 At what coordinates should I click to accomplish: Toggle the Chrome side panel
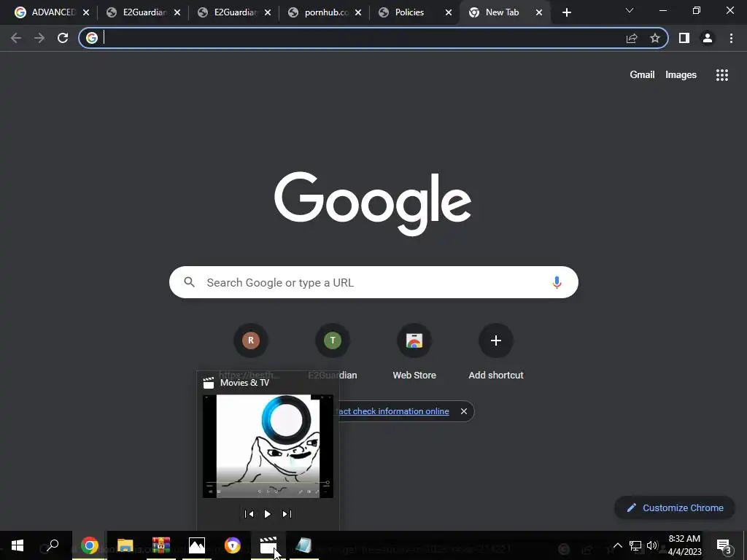click(684, 38)
